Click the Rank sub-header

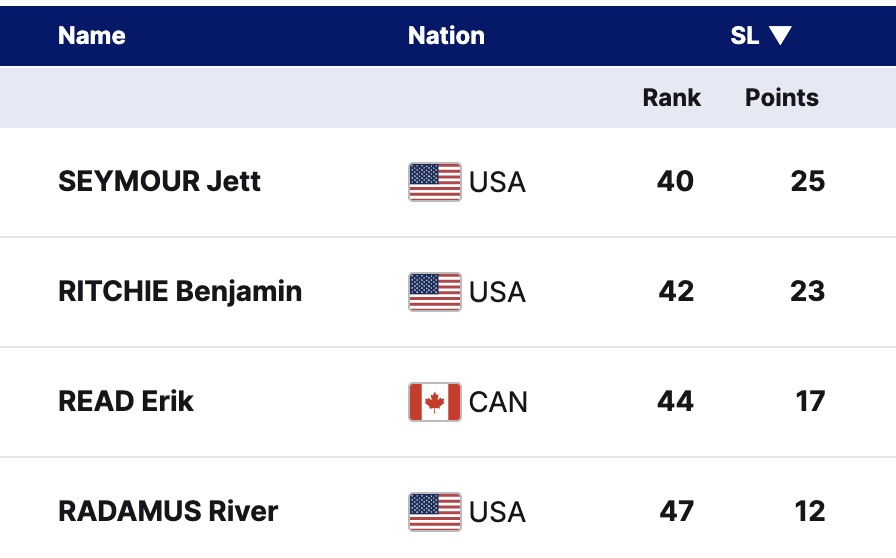click(x=671, y=98)
